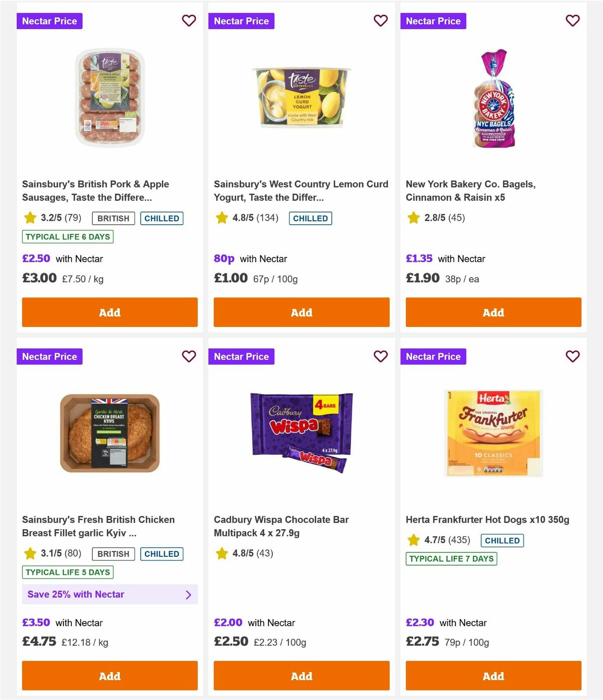Viewport: 603px width, 700px height.
Task: Toggle the CHILLED filter tag on the yogurt
Action: tap(310, 218)
